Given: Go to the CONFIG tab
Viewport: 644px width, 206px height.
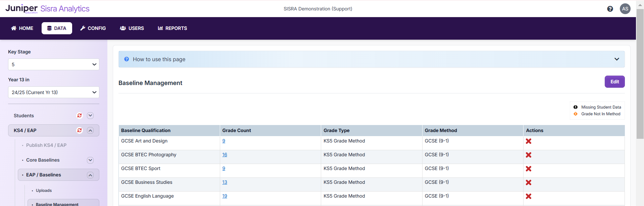Looking at the screenshot, I should pos(93,28).
